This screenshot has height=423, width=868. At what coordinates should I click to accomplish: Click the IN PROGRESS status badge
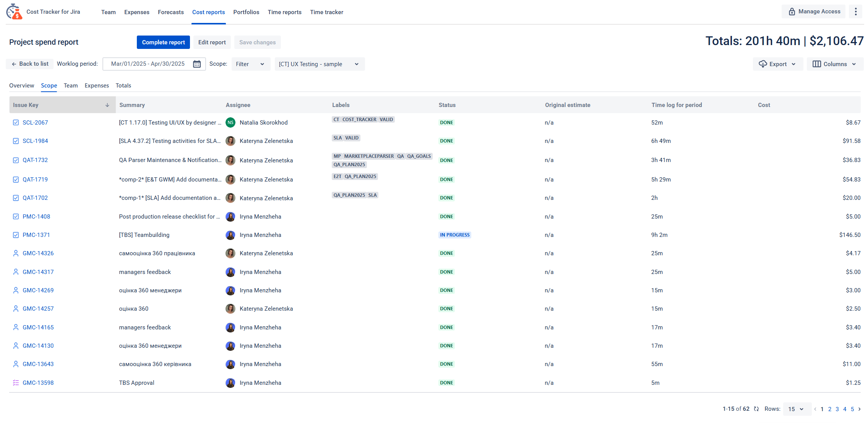[454, 235]
